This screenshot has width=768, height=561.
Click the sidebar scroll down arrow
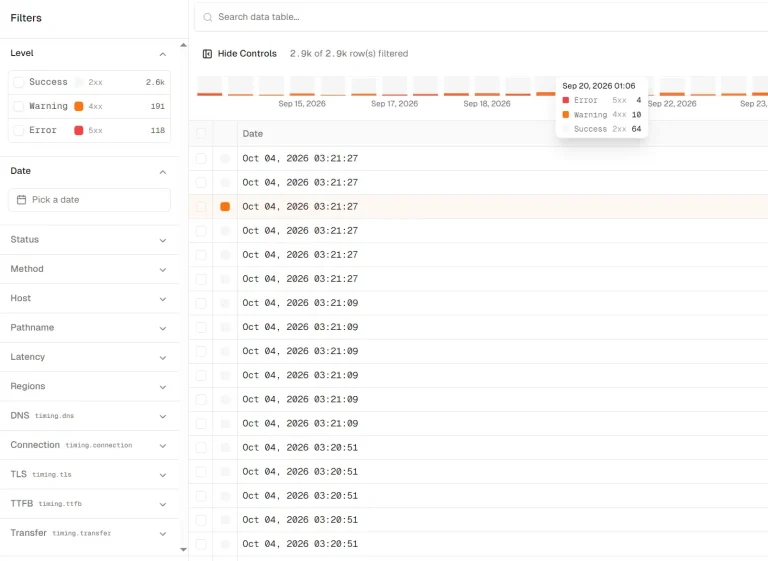(x=183, y=550)
